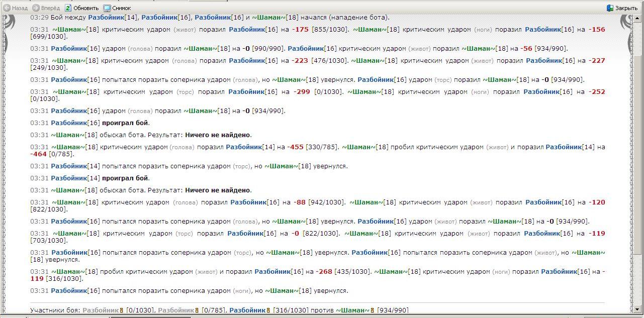This screenshot has height=318, width=644.
Task: Click the word против in participants line
Action: click(322, 310)
